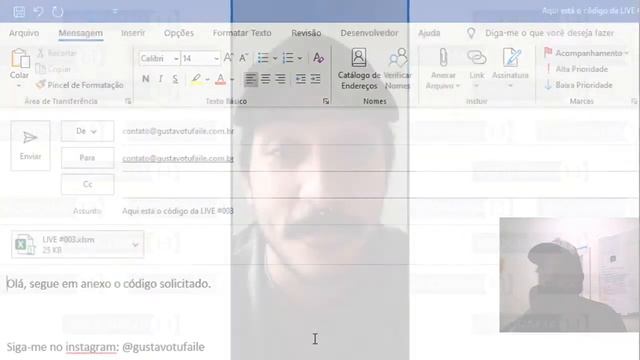640x360 pixels.
Task: Switch to the Mensagem tab
Action: pyautogui.click(x=80, y=33)
